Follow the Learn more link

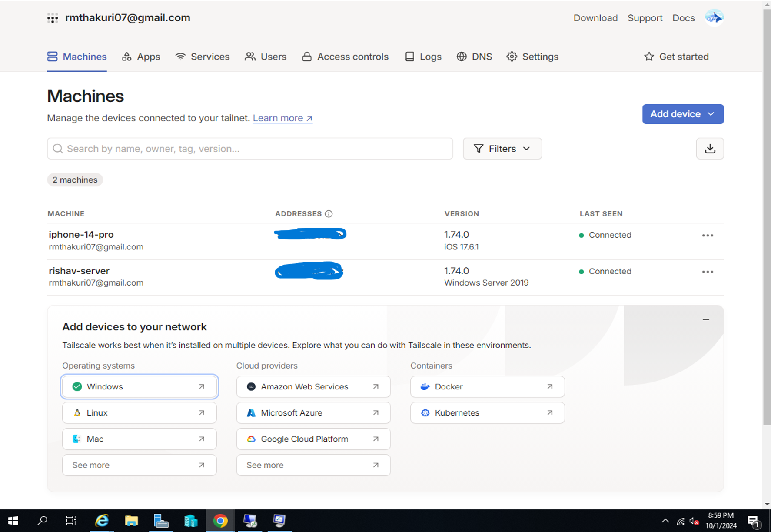coord(282,118)
